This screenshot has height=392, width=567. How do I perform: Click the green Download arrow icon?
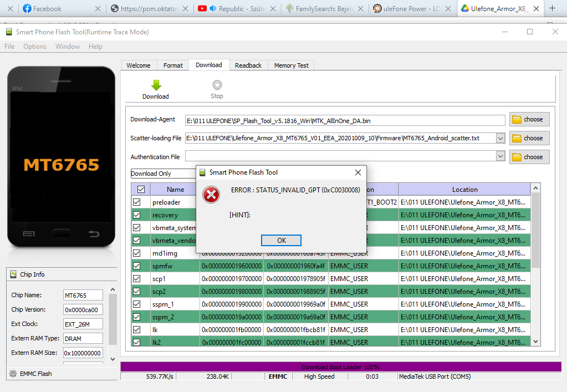click(x=156, y=85)
